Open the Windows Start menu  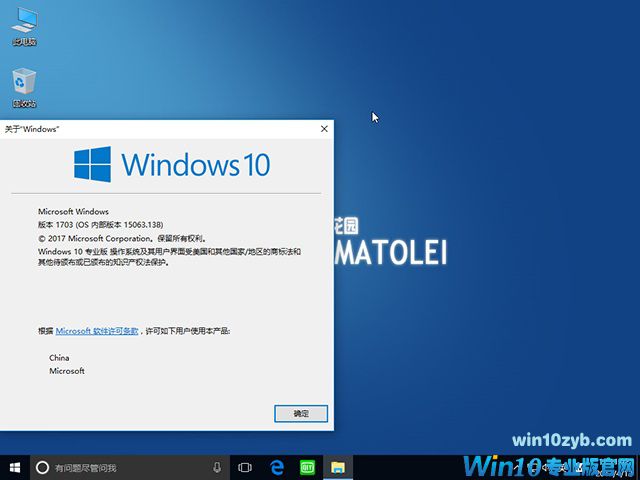[14, 467]
